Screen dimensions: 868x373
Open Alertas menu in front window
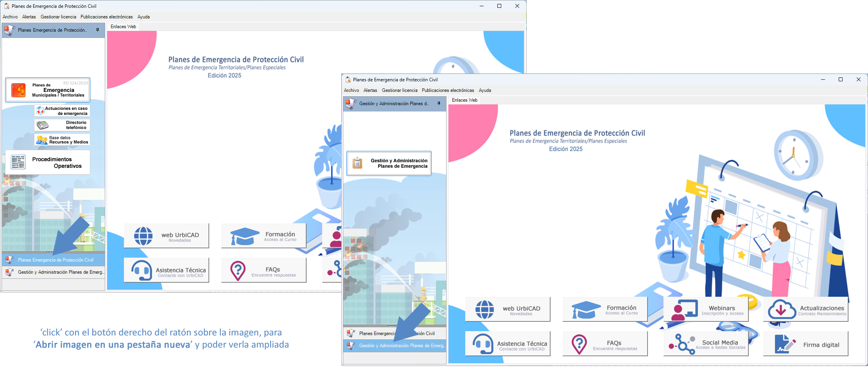pos(370,90)
